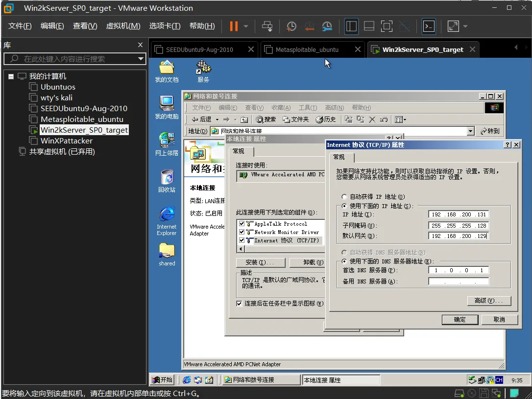Click the stretch guest display icon
The width and height of the screenshot is (532, 399).
453,26
